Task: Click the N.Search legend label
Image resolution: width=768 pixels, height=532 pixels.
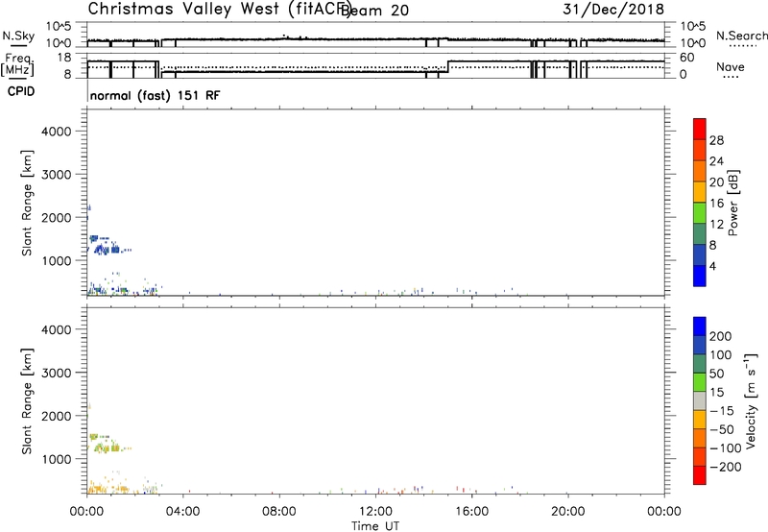Action: [x=742, y=36]
